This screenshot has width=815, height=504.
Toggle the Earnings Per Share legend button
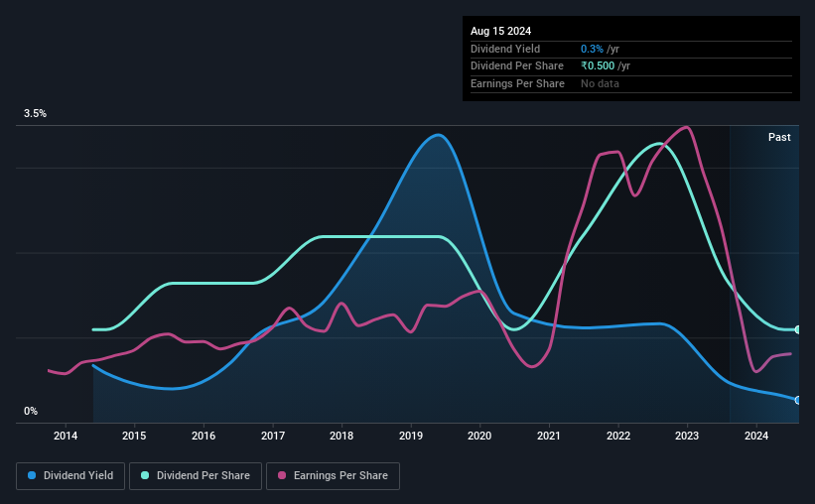(333, 476)
